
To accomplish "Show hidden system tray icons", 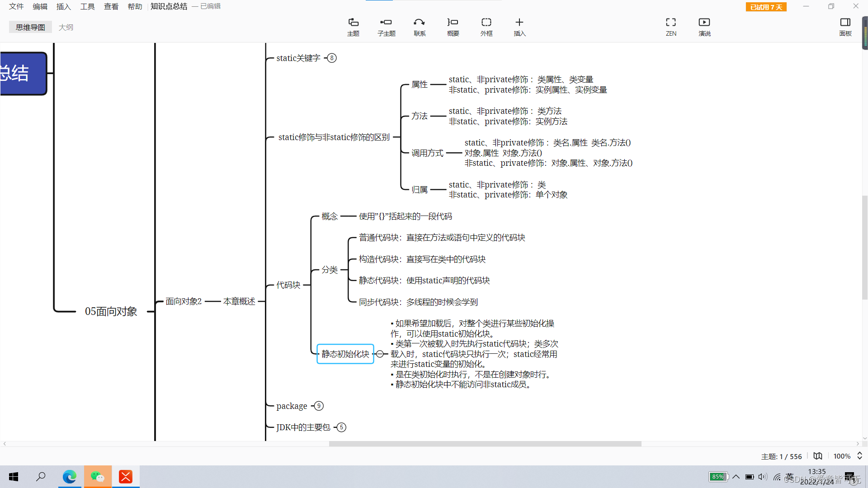I will [x=736, y=477].
